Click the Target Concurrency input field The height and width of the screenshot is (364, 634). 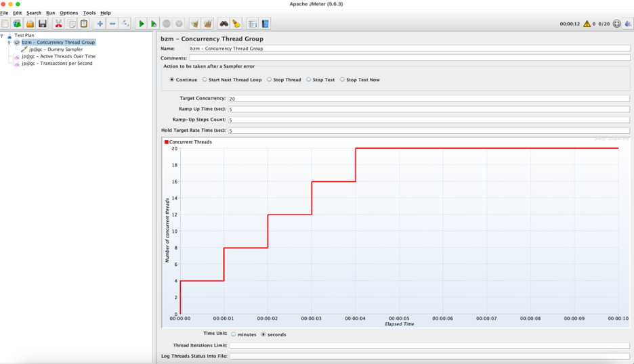(428, 99)
